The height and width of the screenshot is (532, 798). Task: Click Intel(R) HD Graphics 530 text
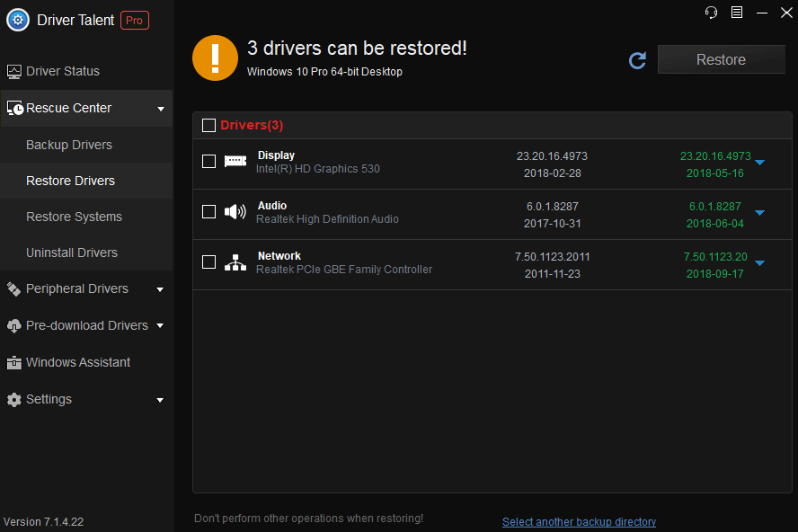318,169
